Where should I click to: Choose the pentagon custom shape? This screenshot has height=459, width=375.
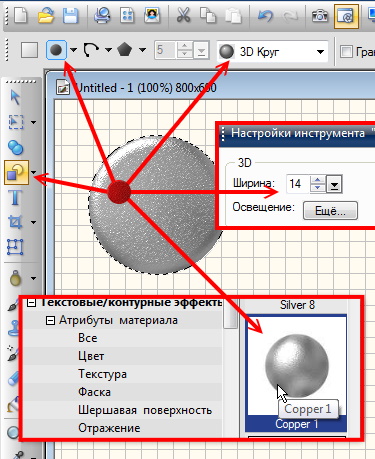point(124,50)
